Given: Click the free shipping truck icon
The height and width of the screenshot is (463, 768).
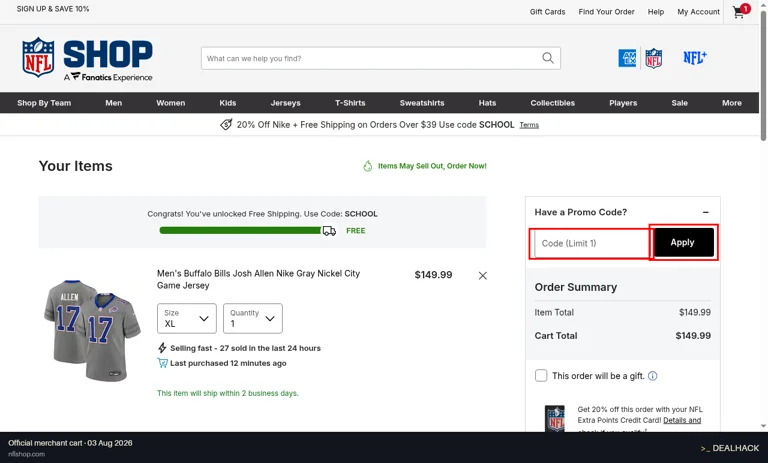Looking at the screenshot, I should pyautogui.click(x=329, y=231).
